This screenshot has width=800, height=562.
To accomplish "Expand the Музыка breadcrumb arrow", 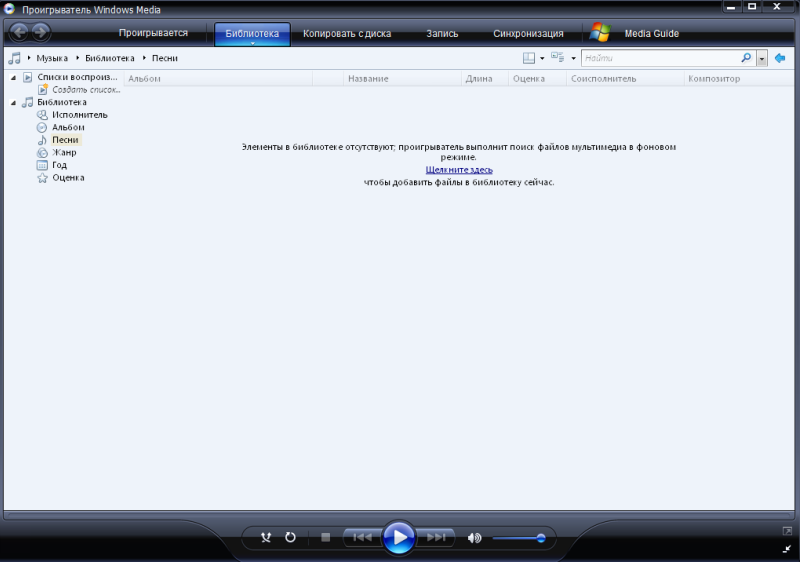I will coord(29,58).
